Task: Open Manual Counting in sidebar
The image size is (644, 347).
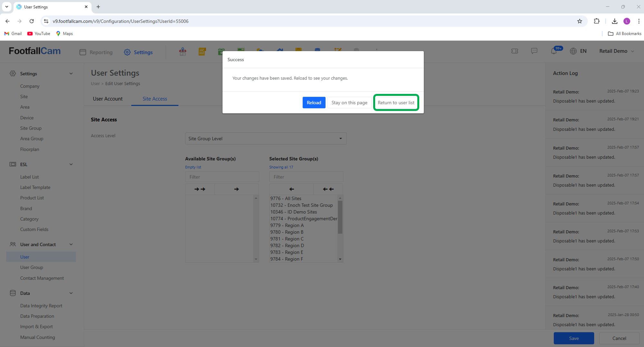Action: click(x=37, y=337)
